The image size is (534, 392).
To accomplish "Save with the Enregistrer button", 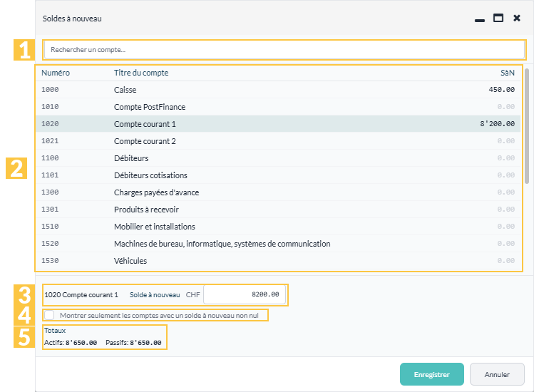I will click(432, 374).
